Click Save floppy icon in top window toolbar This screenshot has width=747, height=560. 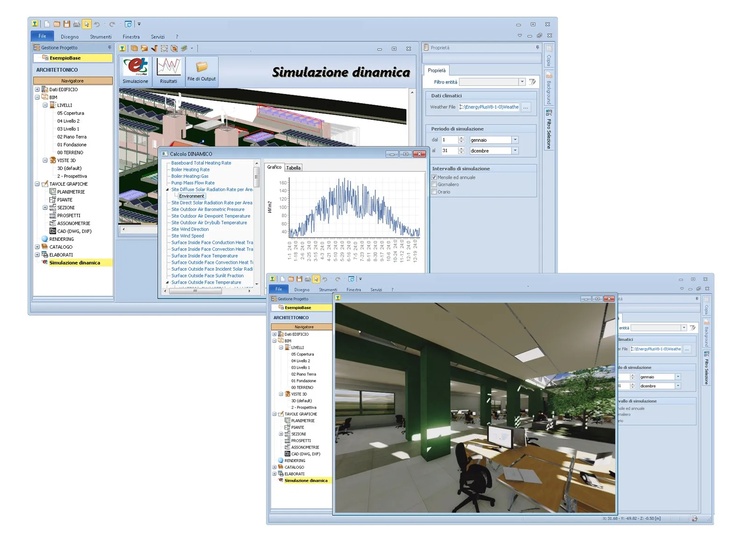pyautogui.click(x=67, y=24)
